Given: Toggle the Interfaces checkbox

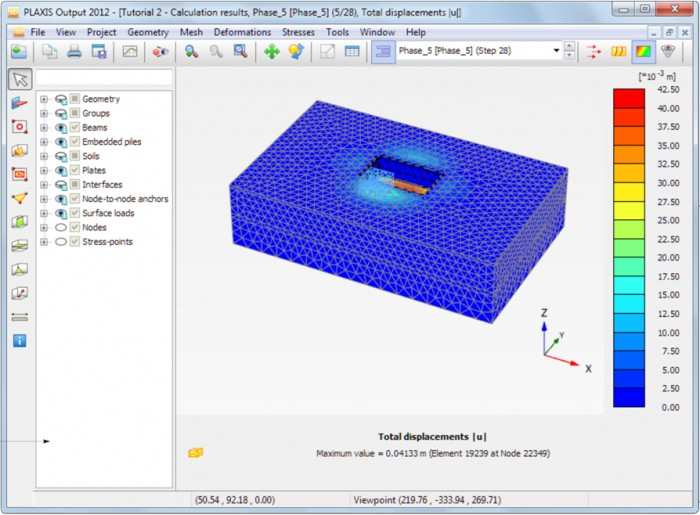Looking at the screenshot, I should (75, 184).
